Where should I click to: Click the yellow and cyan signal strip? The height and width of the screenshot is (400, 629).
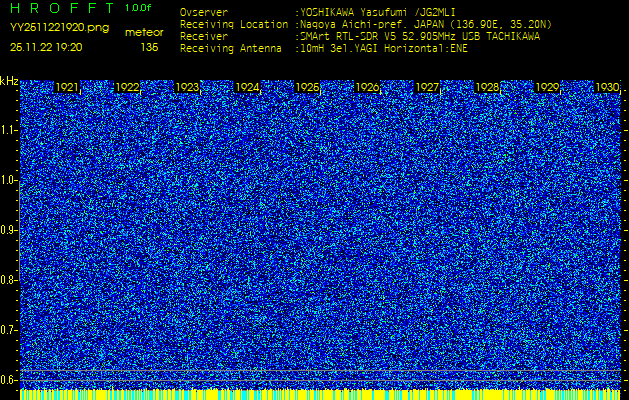321,394
